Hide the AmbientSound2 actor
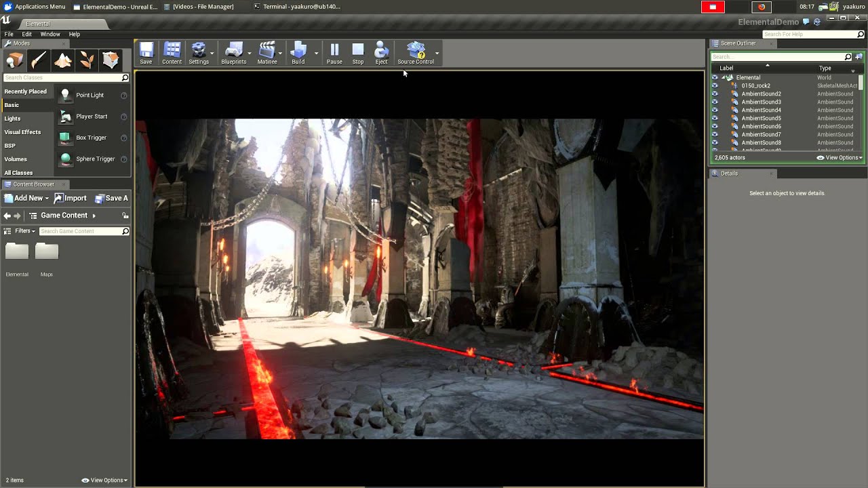Screen dimensions: 868x488 (x=714, y=94)
